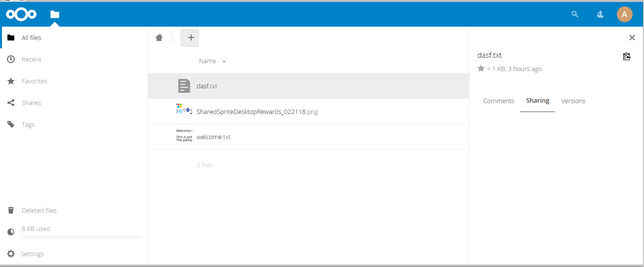Click the 6 KB used text
The width and height of the screenshot is (644, 267).
tap(36, 229)
